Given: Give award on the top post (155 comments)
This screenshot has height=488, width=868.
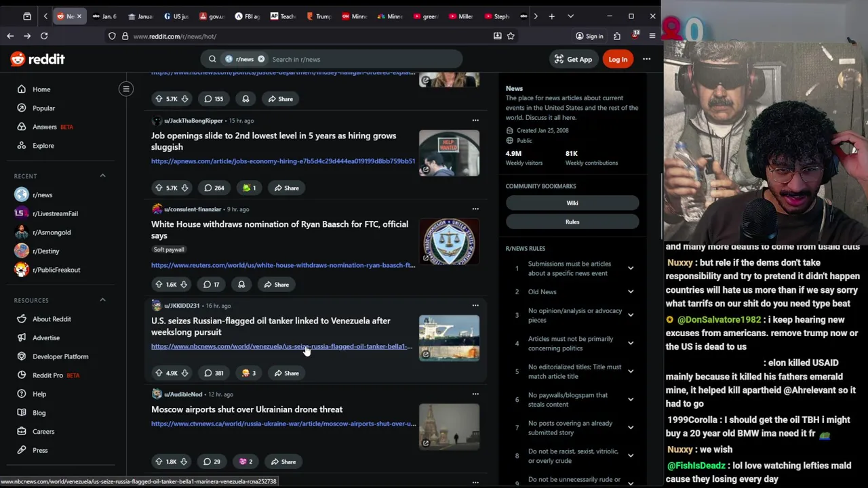Looking at the screenshot, I should pyautogui.click(x=245, y=99).
